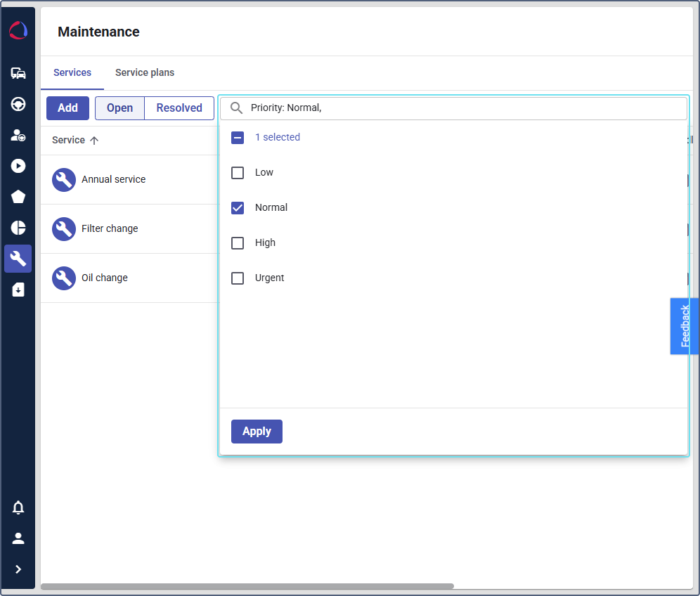Click the Priority filter search field

453,108
